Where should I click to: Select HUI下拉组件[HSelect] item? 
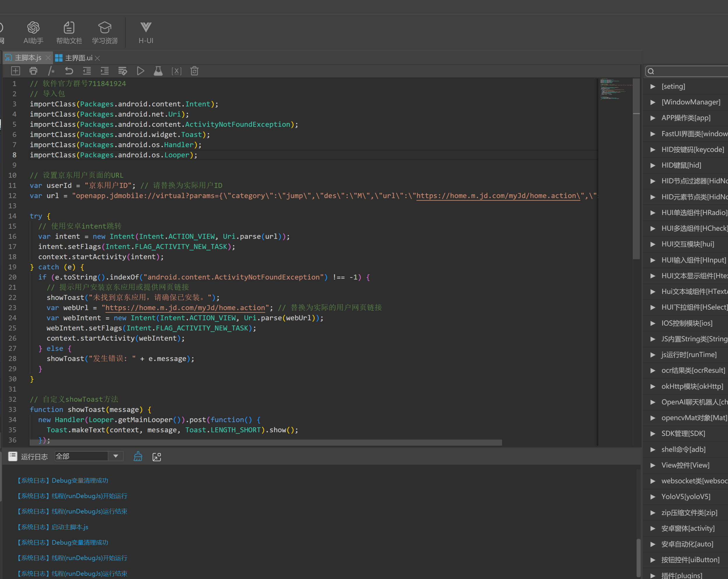pyautogui.click(x=694, y=307)
